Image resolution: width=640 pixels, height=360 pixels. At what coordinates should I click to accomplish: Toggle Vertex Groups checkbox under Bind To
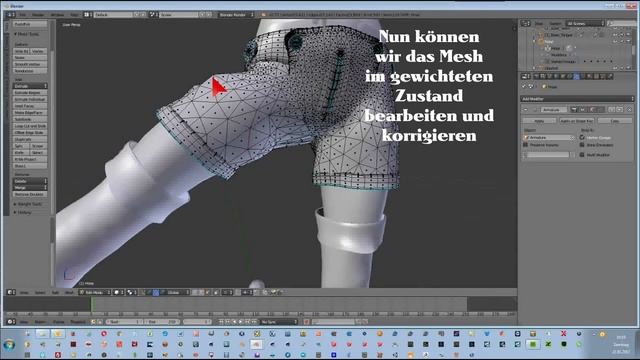pos(582,138)
